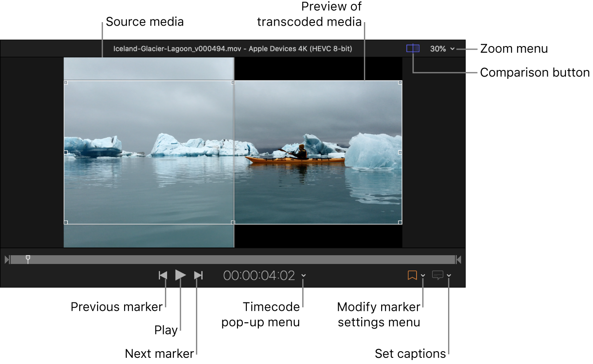
Task: Click the orange marker icon
Action: click(x=412, y=275)
